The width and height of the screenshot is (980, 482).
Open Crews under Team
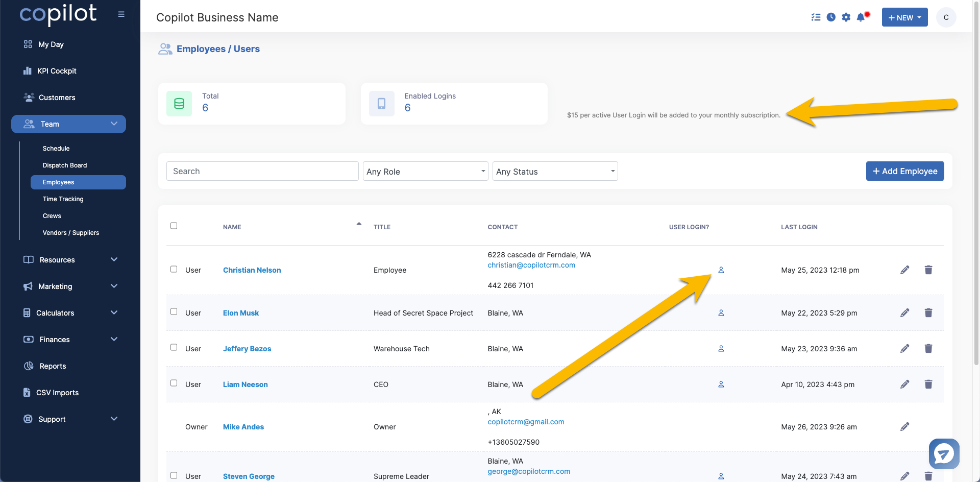(52, 216)
